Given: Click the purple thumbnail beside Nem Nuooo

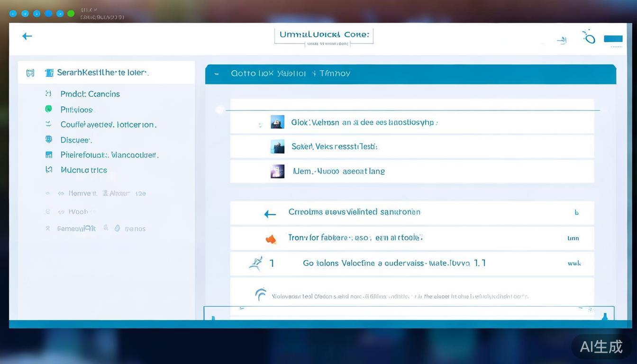Looking at the screenshot, I should pyautogui.click(x=277, y=171).
